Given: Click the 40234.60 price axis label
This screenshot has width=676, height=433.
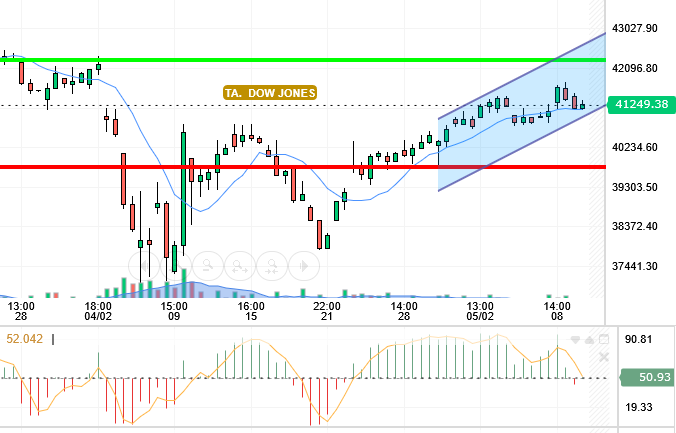Looking at the screenshot, I should [x=635, y=147].
